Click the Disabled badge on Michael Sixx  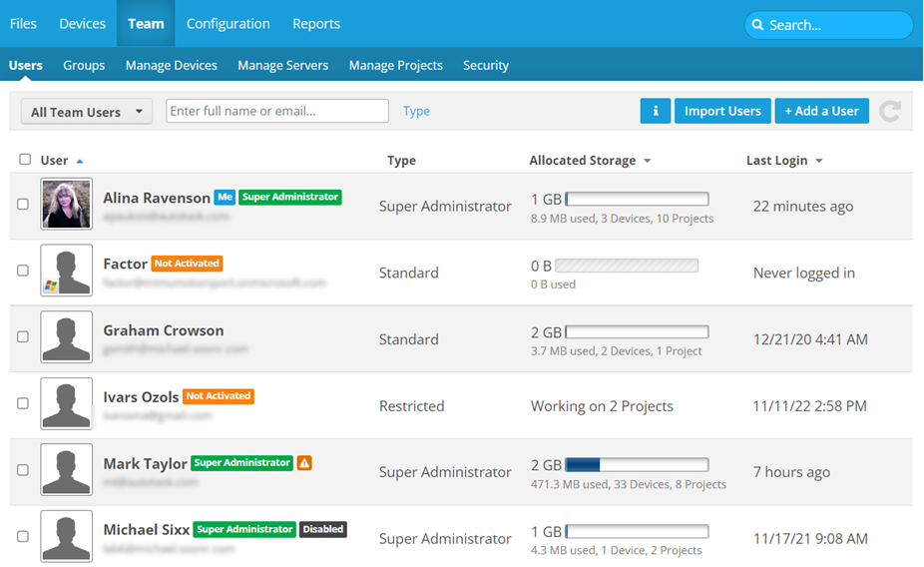[323, 529]
